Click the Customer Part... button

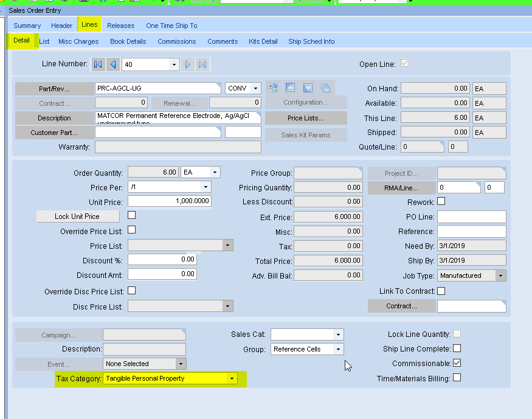click(54, 133)
